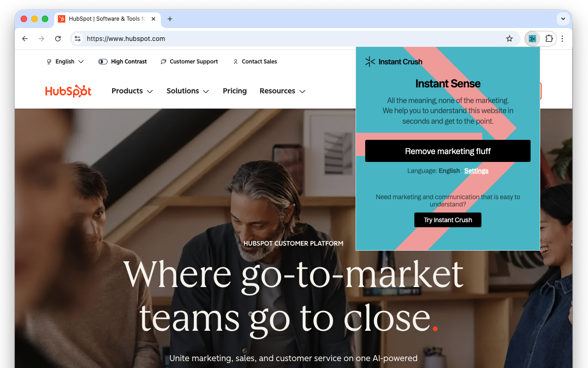The width and height of the screenshot is (588, 368).
Task: Open a new tab with the plus button
Action: [170, 19]
